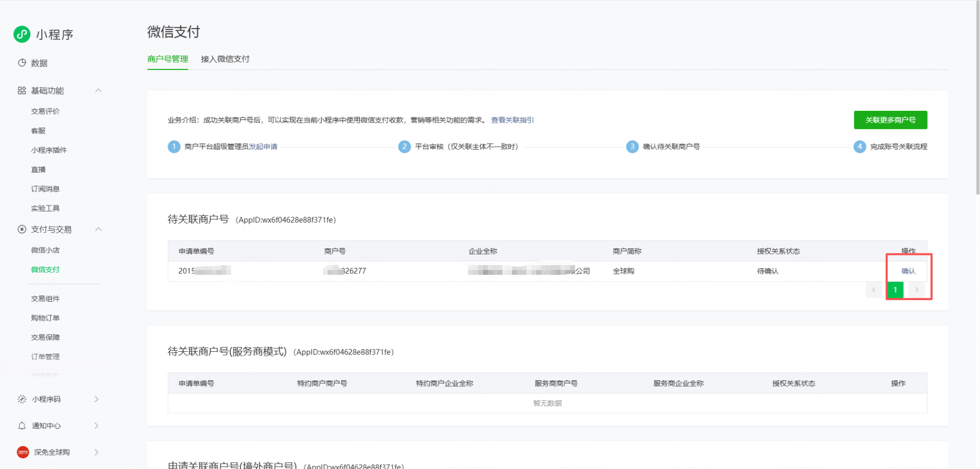Open 订阅消息 in the sidebar
The image size is (980, 469).
point(46,189)
